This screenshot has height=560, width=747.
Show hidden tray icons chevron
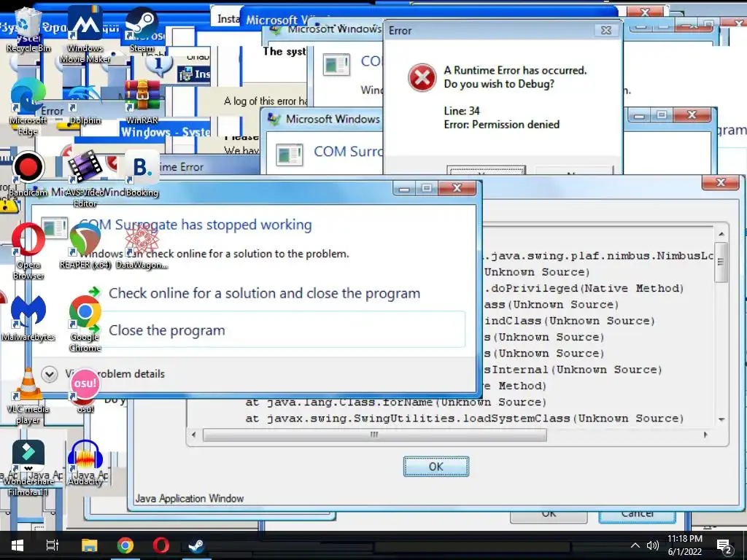pyautogui.click(x=635, y=545)
